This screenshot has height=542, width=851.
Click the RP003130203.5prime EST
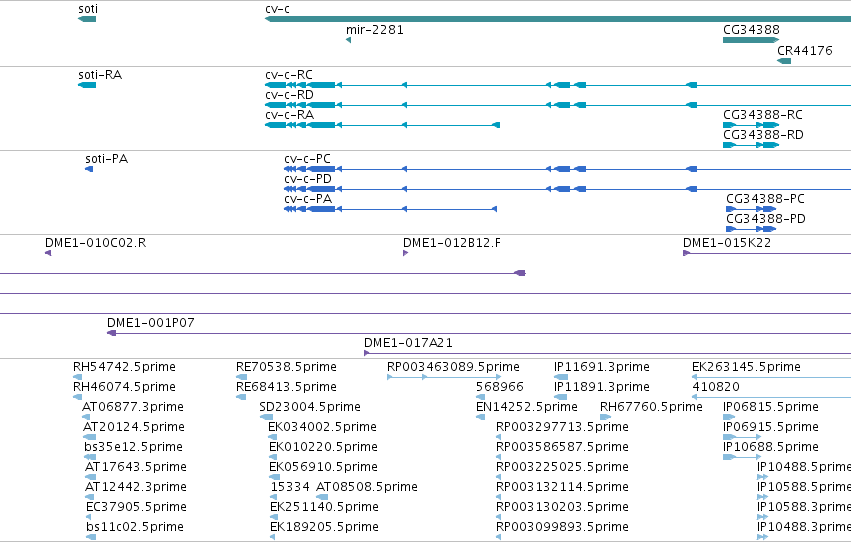pos(499,518)
